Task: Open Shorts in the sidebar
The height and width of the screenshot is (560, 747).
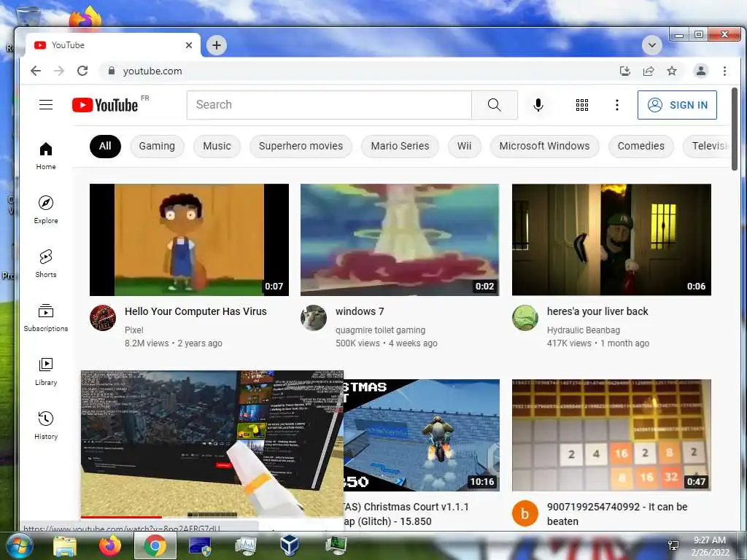Action: (x=46, y=264)
